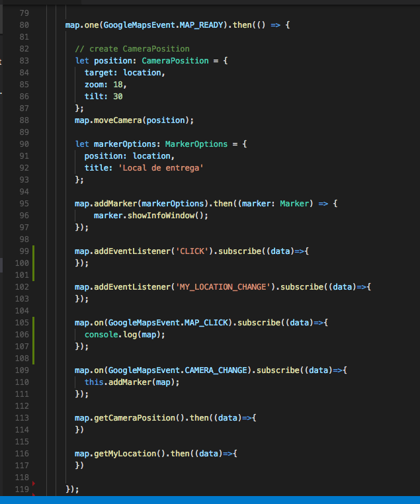420x504 pixels.
Task: Click the markerOptions variable name on line 90
Action: (125, 144)
